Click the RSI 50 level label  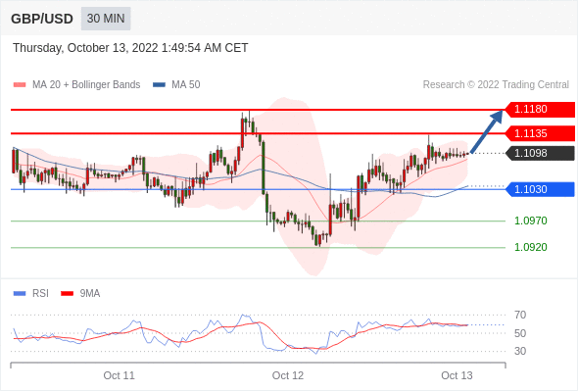pyautogui.click(x=520, y=333)
